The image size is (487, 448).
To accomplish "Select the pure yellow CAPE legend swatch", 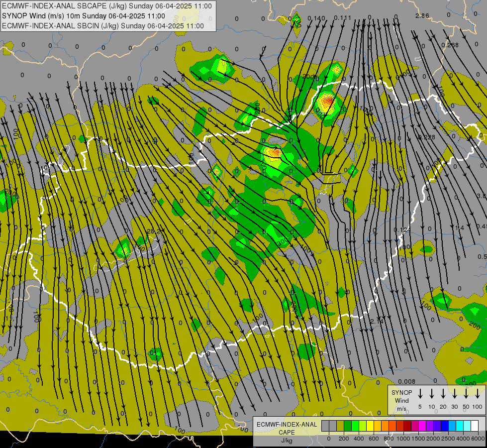I will [370, 426].
